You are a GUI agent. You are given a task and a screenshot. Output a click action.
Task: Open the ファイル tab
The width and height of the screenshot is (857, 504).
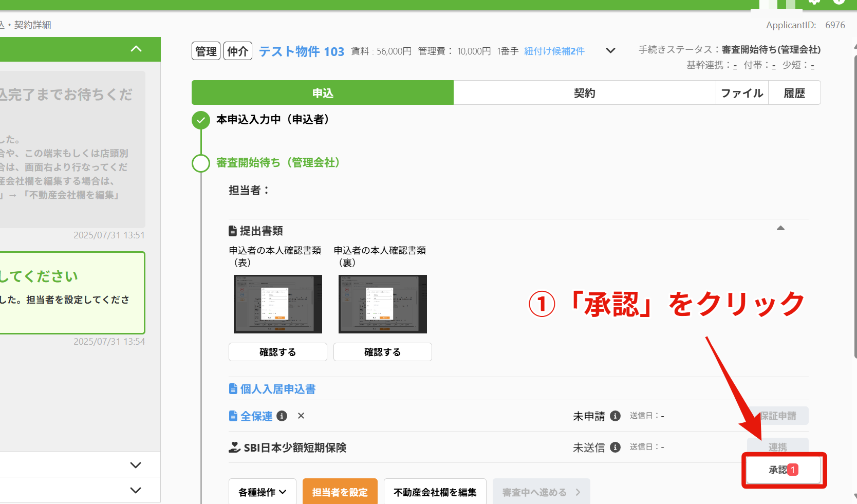742,92
